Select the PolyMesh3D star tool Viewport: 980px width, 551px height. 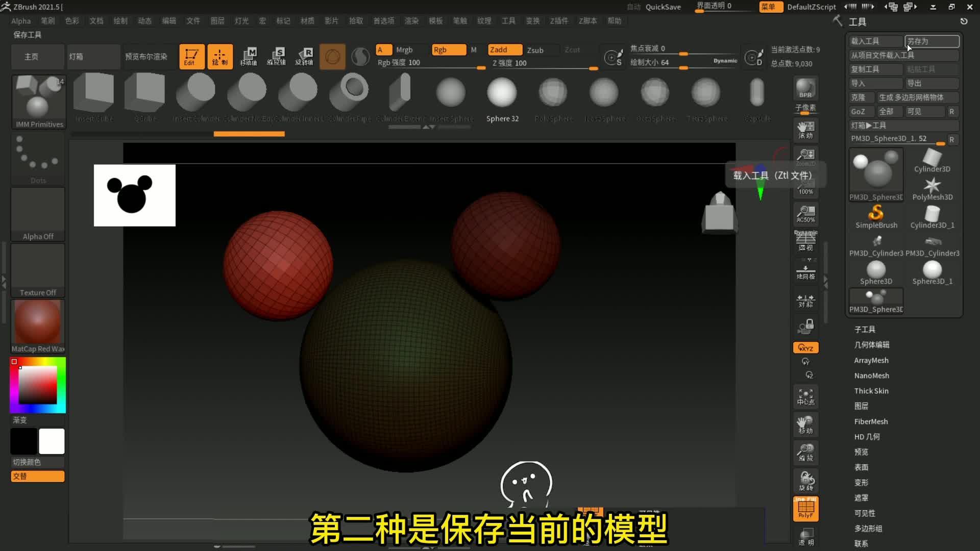click(932, 186)
